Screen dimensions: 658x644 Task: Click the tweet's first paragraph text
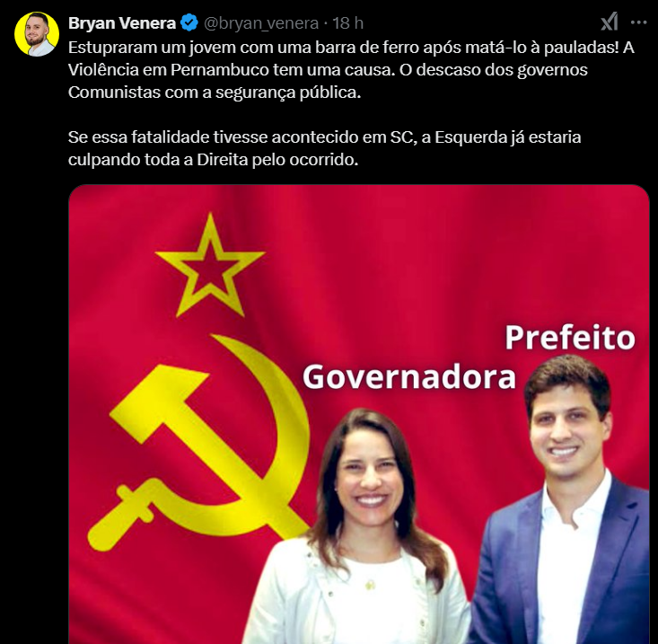point(351,70)
